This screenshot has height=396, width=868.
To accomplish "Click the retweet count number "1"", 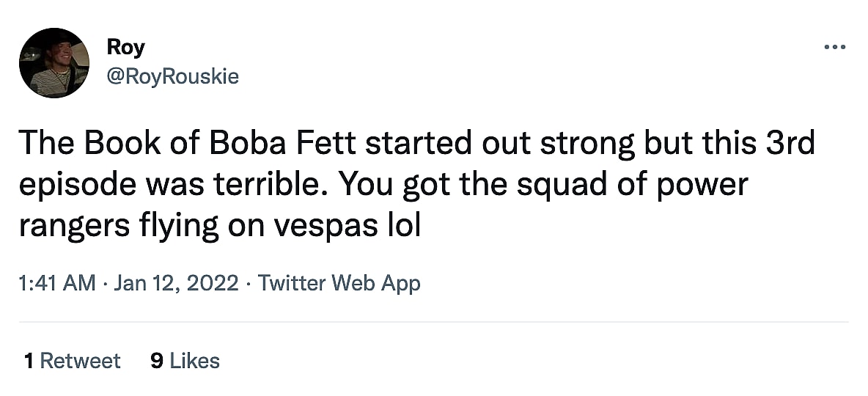I will coord(29,361).
